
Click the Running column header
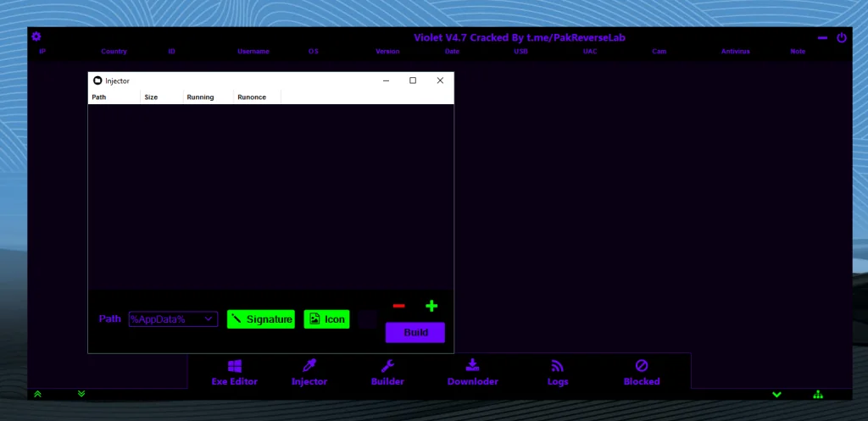(200, 97)
